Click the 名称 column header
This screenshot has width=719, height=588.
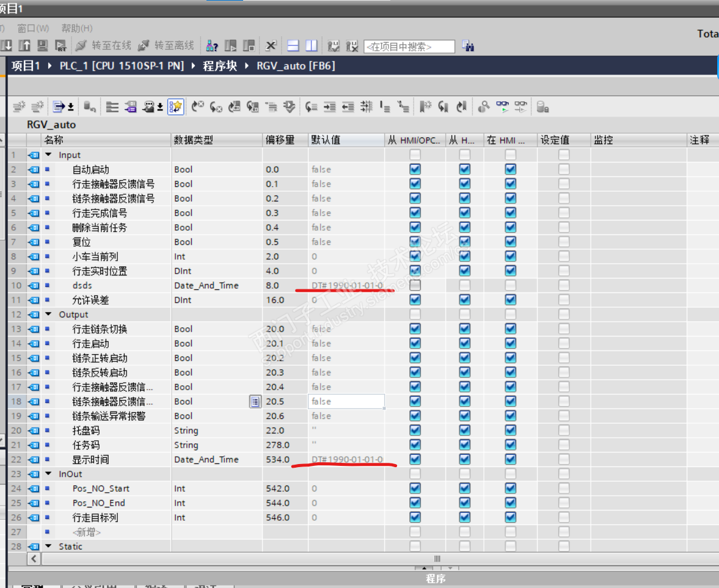click(x=106, y=140)
